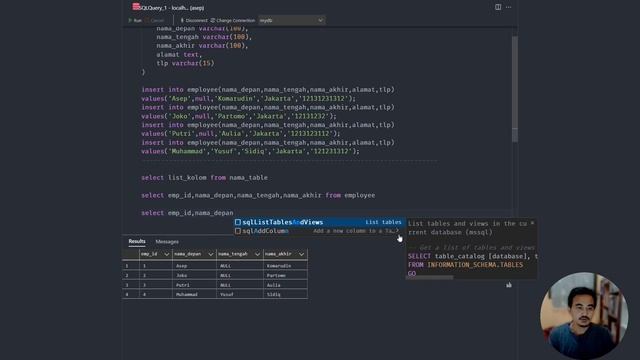640x360 pixels.
Task: Click the 'Partomo' cell in results
Action: coord(285,275)
